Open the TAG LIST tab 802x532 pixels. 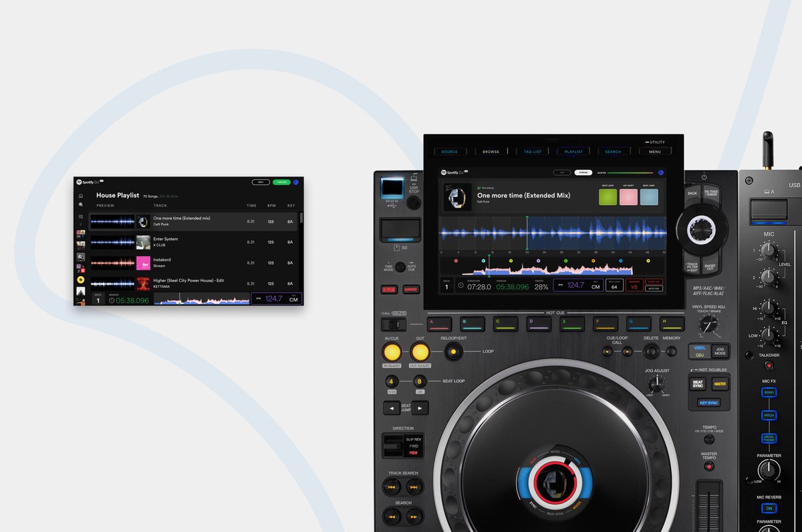[x=533, y=152]
